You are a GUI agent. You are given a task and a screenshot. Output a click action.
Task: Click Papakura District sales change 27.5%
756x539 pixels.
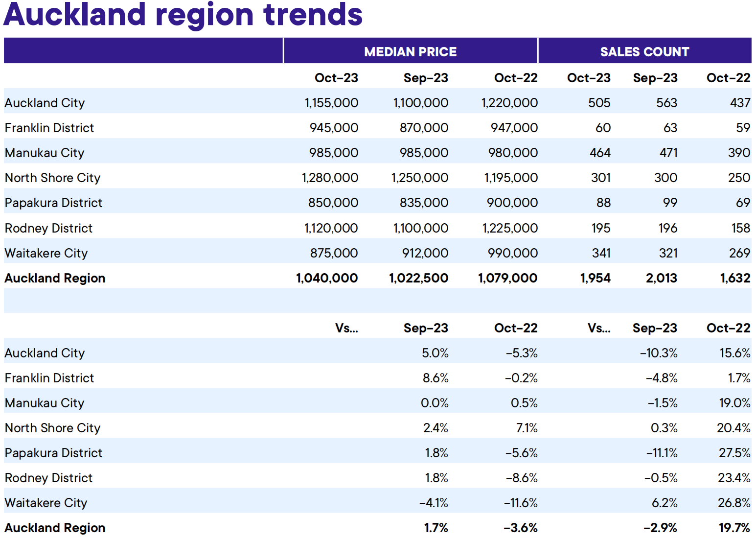pyautogui.click(x=734, y=453)
